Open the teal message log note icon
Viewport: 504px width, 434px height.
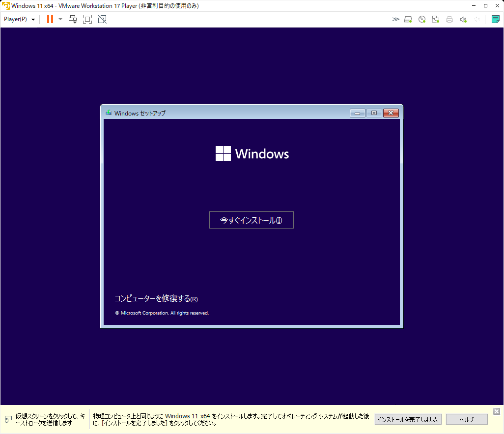click(x=495, y=19)
